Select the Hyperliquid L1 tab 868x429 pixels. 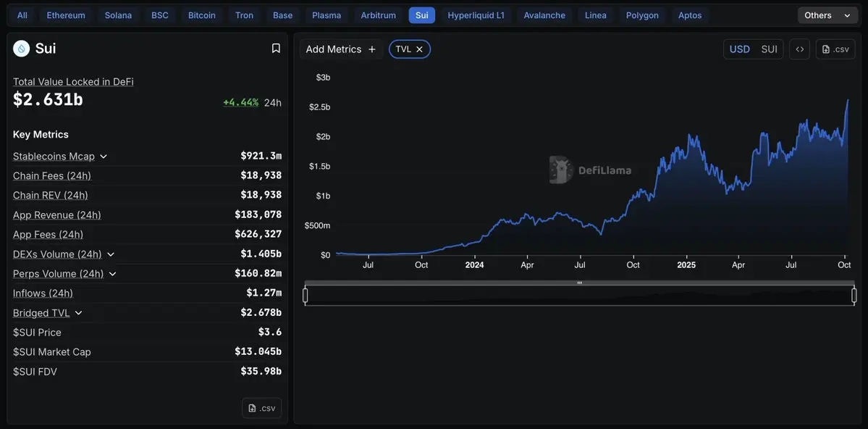(476, 15)
